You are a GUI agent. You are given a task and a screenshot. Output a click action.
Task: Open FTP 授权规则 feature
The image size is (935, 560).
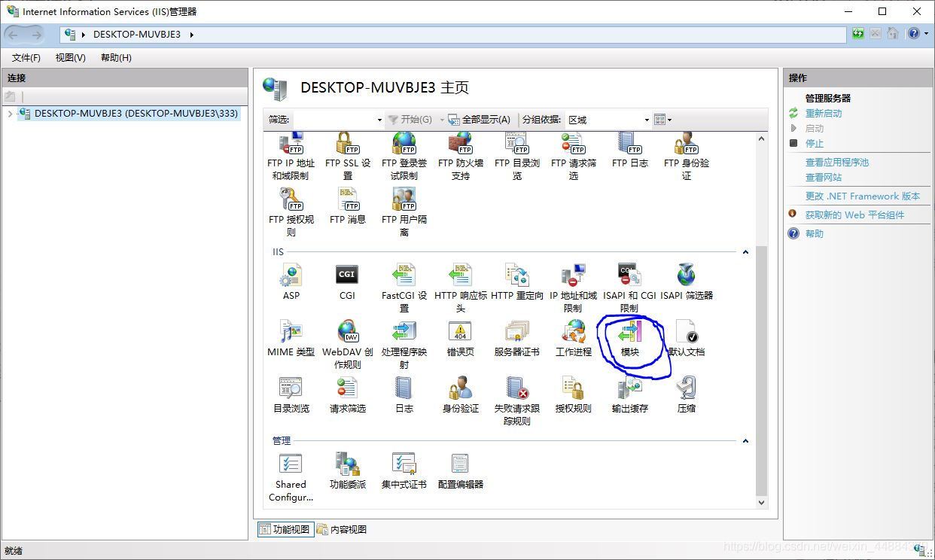(291, 212)
